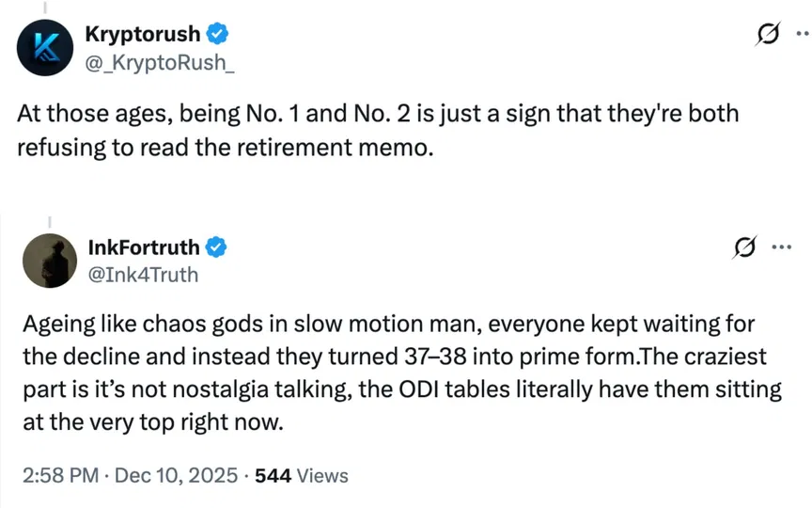Viewport: 812px width, 508px height.
Task: Open InkFortruth's profile picture
Action: pos(47,260)
